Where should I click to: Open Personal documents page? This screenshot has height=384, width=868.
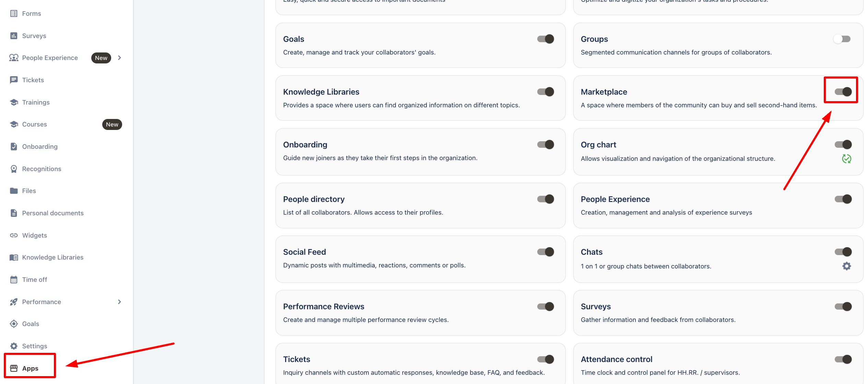(52, 213)
